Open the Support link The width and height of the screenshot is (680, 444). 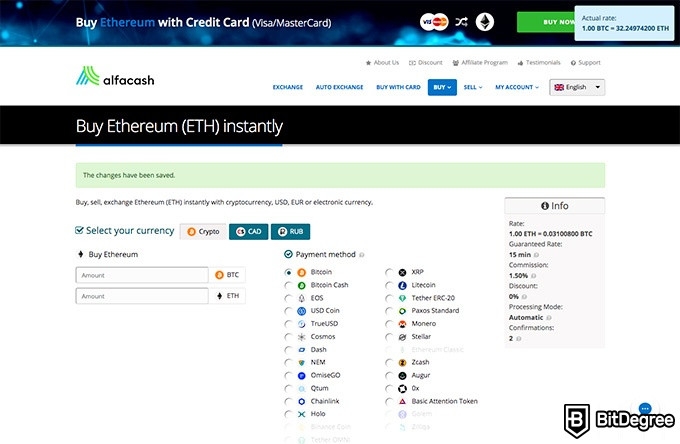586,63
